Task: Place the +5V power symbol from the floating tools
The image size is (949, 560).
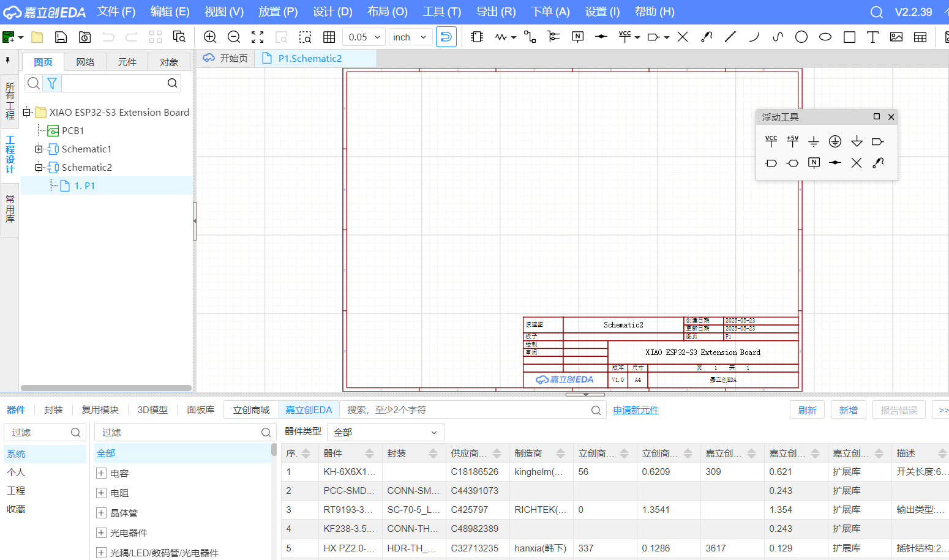Action: [793, 141]
